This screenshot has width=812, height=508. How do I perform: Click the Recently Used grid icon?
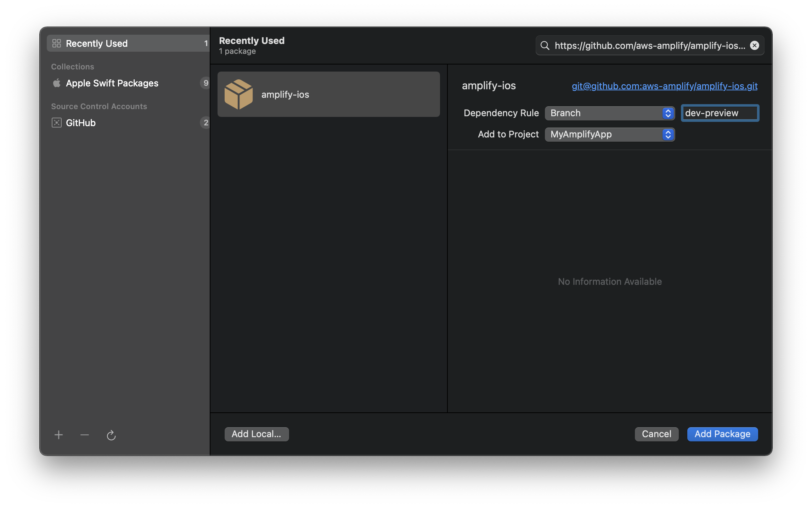click(57, 43)
